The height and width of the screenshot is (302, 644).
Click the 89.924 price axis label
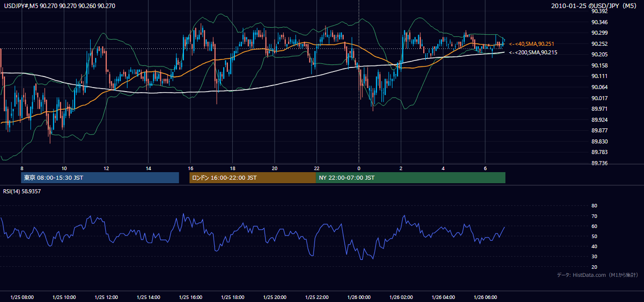599,120
